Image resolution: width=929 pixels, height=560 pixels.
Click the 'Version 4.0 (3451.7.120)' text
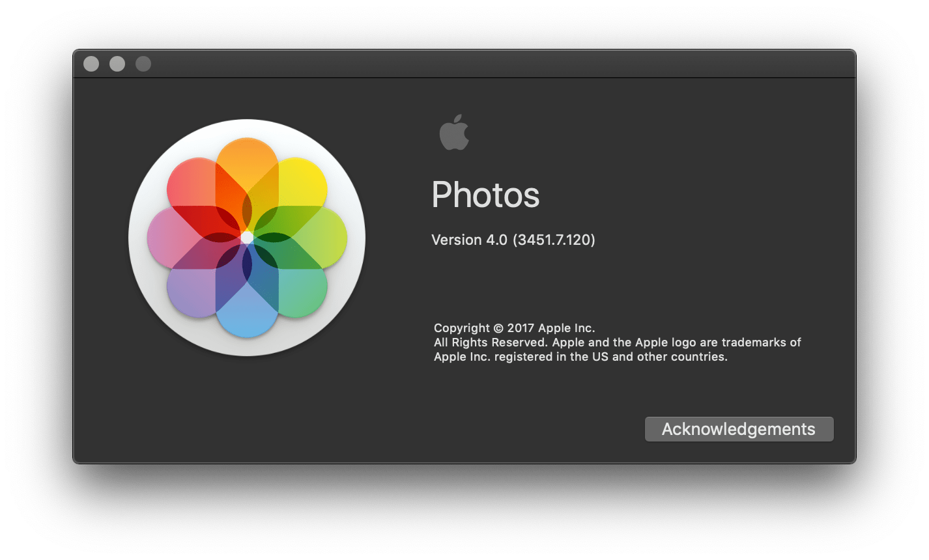(x=513, y=240)
